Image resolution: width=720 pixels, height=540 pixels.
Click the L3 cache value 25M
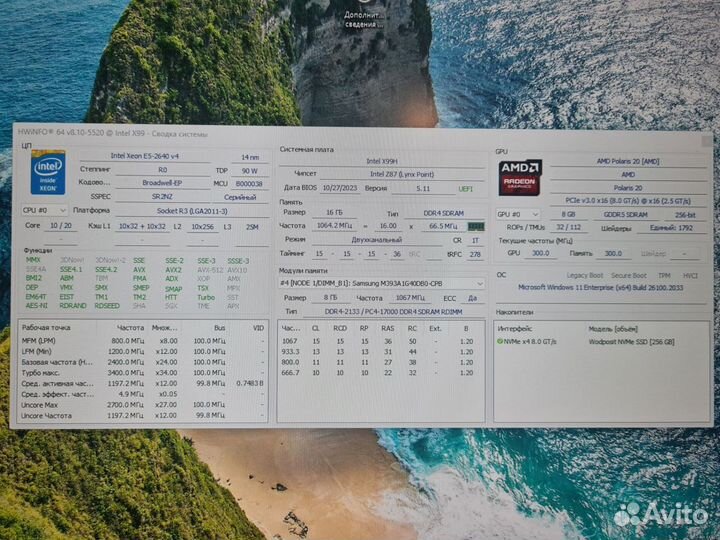click(x=252, y=227)
